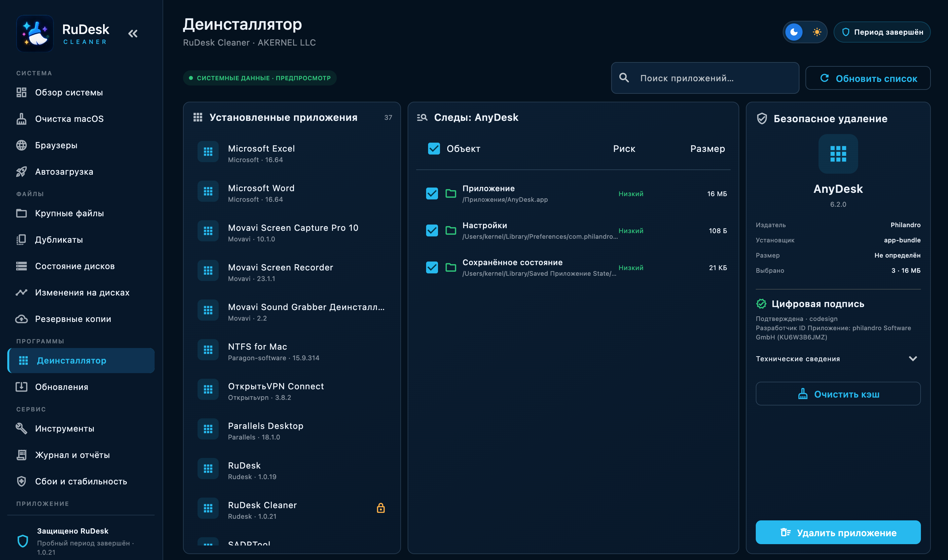Open Очистка macOS section
948x560 pixels.
(81, 119)
